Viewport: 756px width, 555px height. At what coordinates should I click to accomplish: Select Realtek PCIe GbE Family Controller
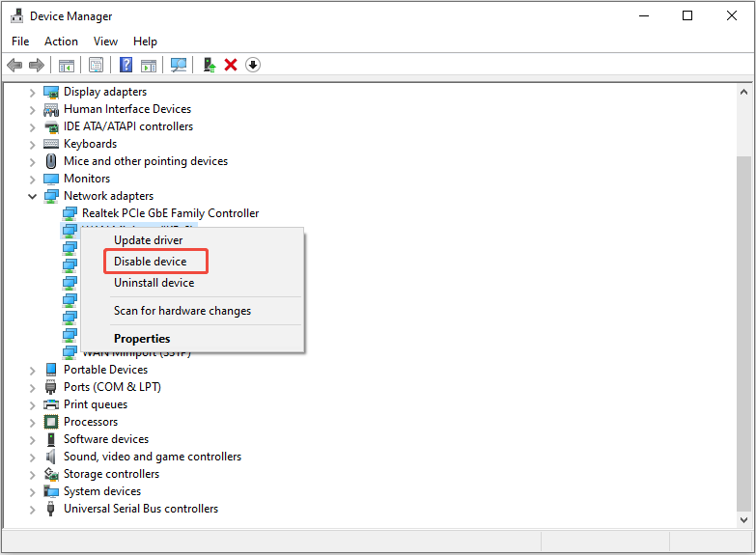[x=170, y=213]
